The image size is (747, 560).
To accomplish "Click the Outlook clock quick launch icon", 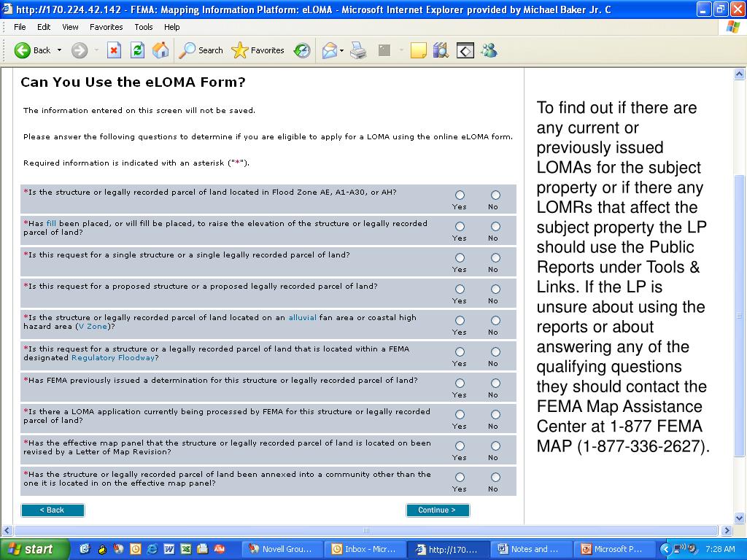I will point(135,549).
